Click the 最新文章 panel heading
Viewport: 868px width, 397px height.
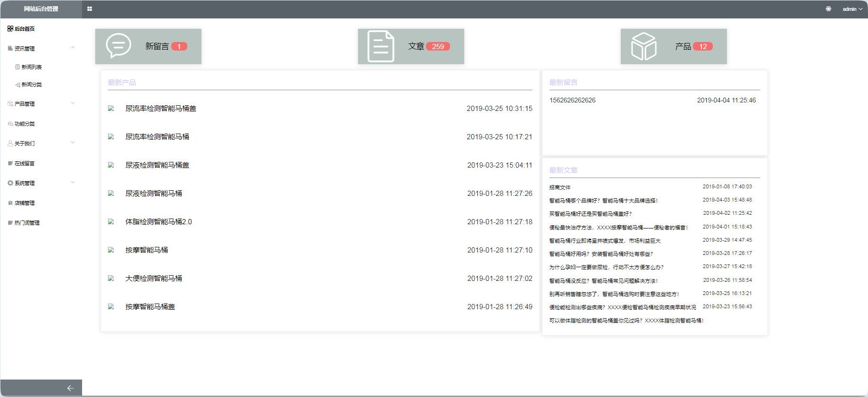pyautogui.click(x=563, y=170)
